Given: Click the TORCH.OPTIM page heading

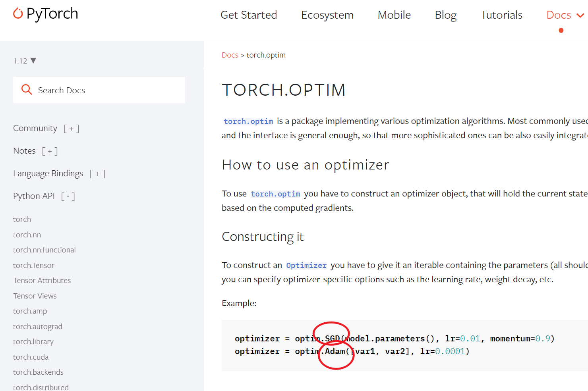Looking at the screenshot, I should [284, 90].
